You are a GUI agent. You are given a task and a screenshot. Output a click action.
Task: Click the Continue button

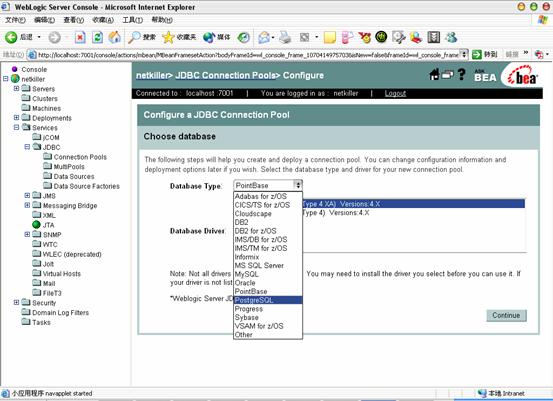point(506,315)
